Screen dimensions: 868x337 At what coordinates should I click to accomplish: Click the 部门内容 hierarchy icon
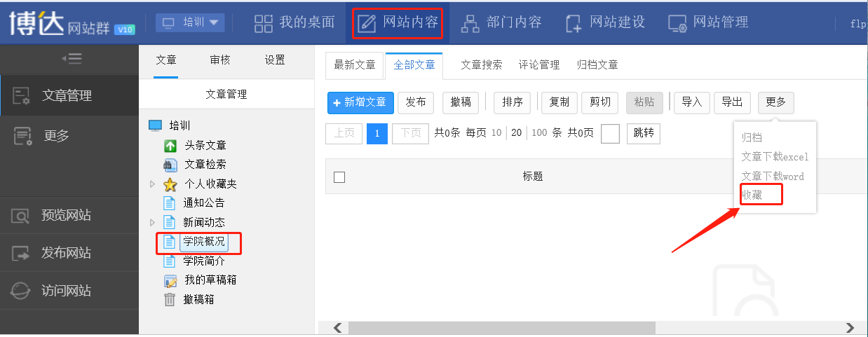click(470, 23)
